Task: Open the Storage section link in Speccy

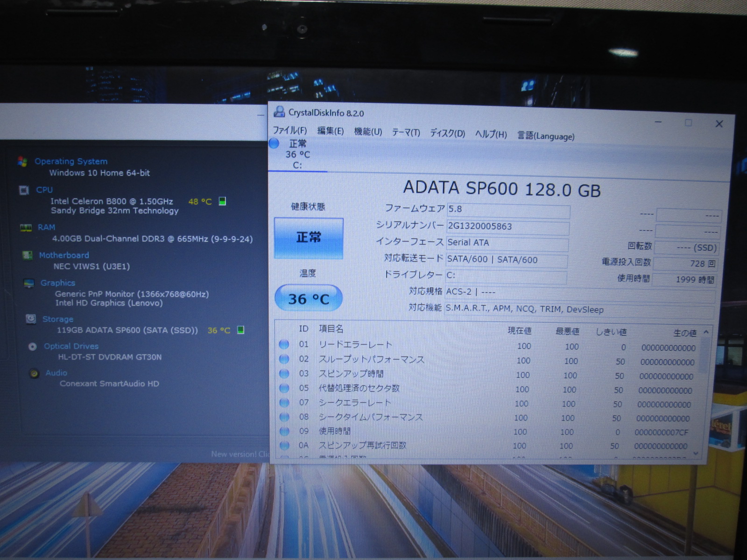Action: tap(58, 319)
